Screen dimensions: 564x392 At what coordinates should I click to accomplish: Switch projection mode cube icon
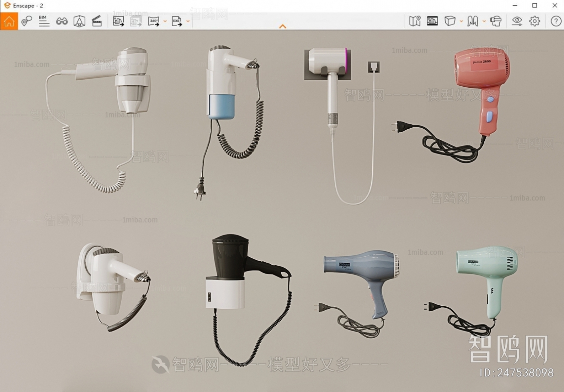pos(450,21)
